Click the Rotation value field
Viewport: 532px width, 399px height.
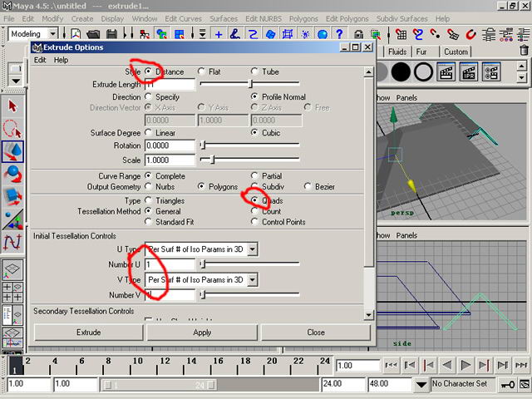[x=170, y=145]
